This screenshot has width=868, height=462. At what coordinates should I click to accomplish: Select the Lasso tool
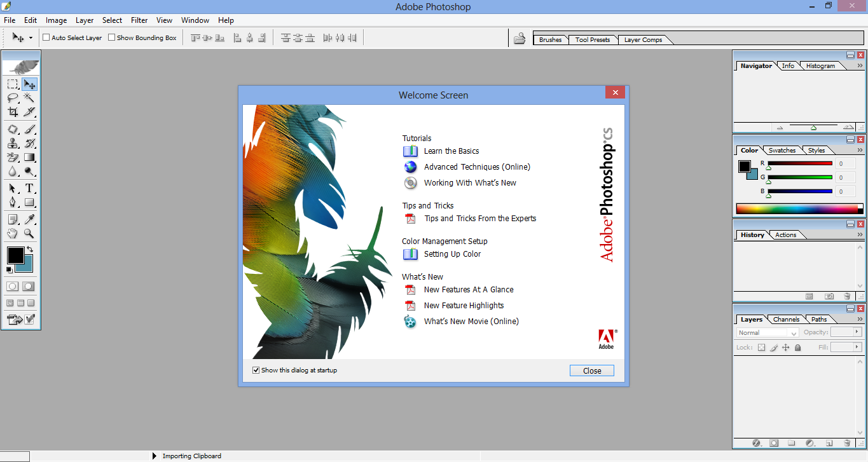coord(12,97)
